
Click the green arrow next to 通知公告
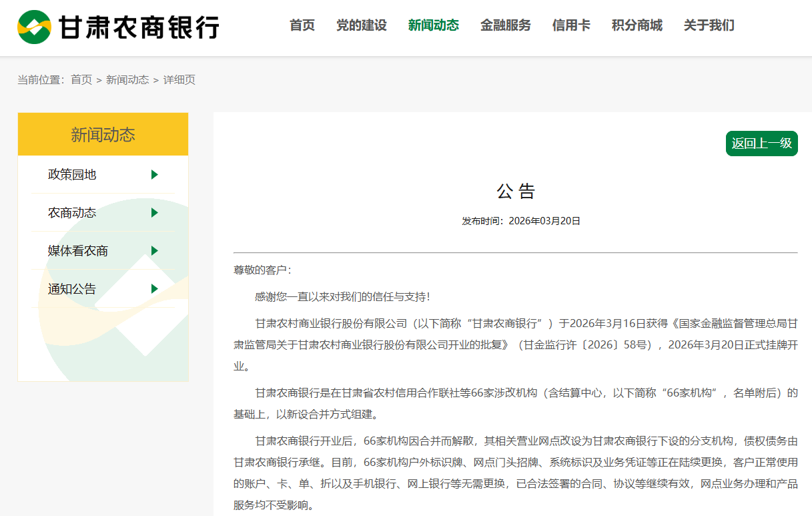[x=155, y=289]
